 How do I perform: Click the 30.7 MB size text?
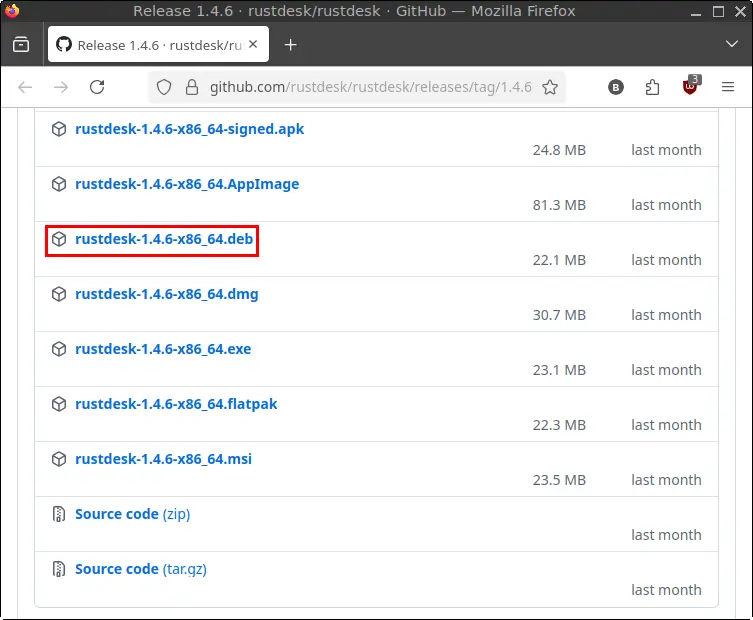pyautogui.click(x=559, y=315)
